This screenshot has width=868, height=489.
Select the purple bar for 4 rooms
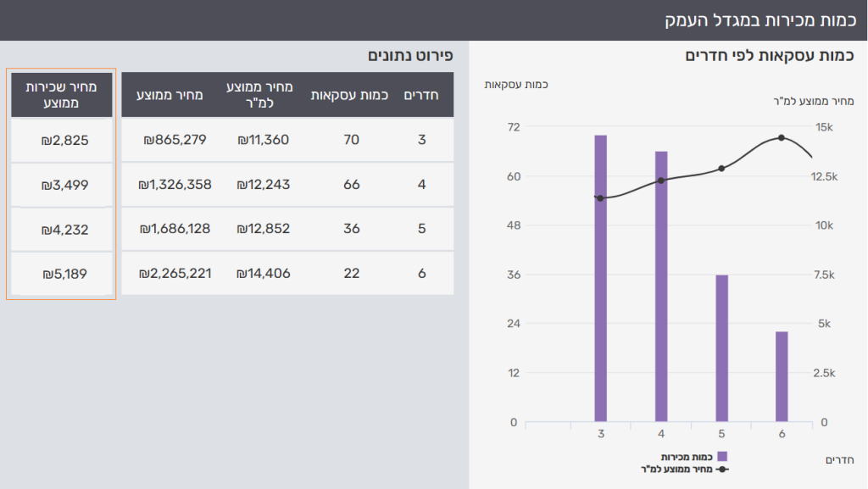point(661,286)
